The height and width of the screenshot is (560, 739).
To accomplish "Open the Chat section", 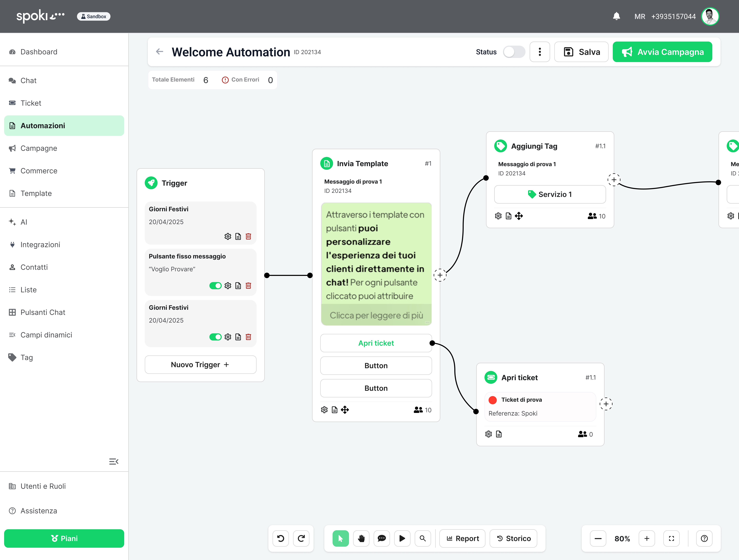I will pyautogui.click(x=64, y=81).
